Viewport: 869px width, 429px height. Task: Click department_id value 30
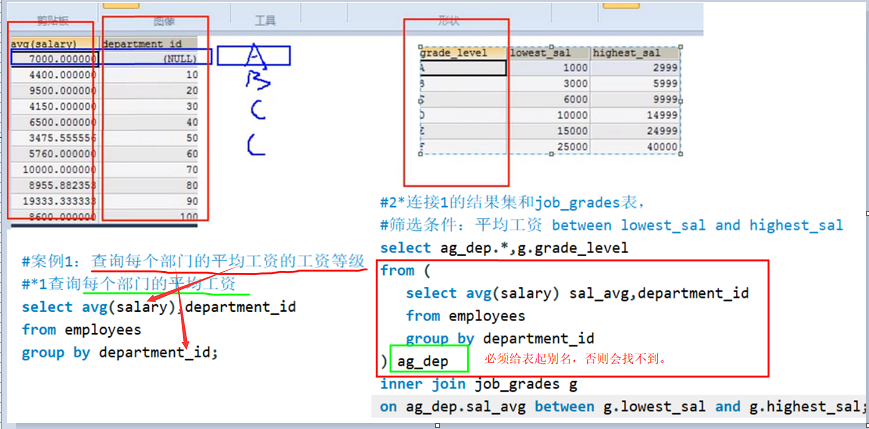coord(192,106)
